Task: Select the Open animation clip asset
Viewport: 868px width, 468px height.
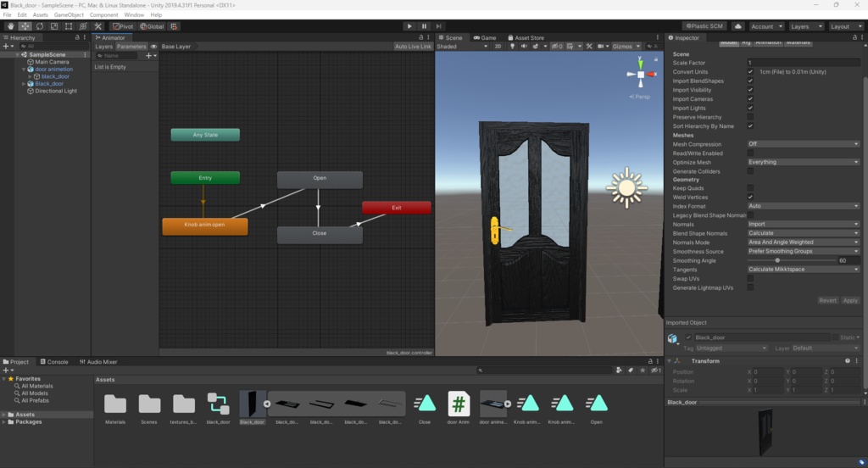Action: 596,408
